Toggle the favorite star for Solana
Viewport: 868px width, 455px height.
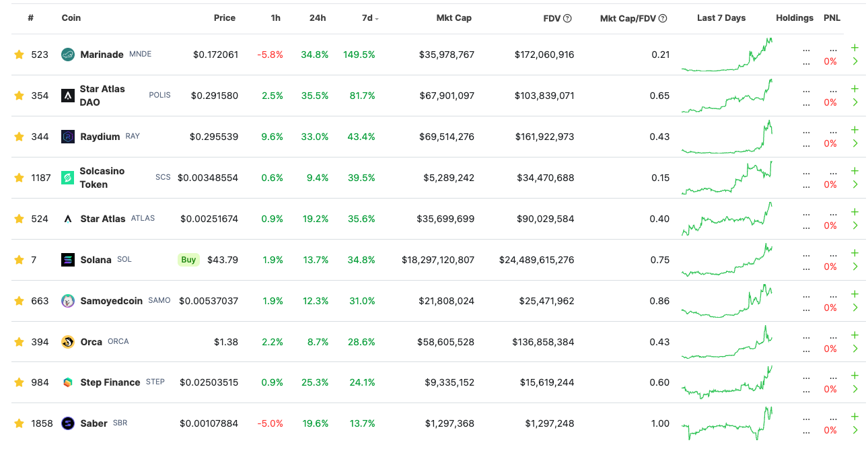click(19, 260)
